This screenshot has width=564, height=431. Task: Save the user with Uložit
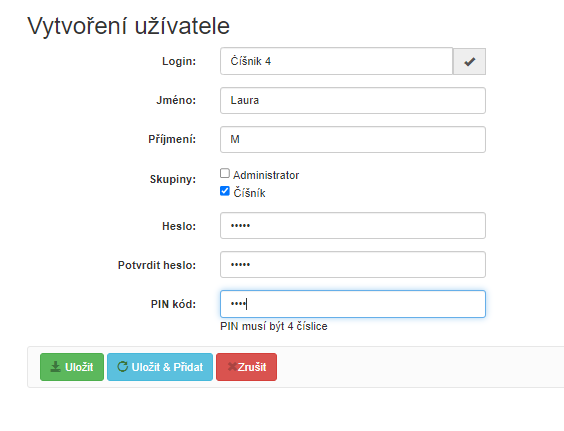tap(72, 367)
